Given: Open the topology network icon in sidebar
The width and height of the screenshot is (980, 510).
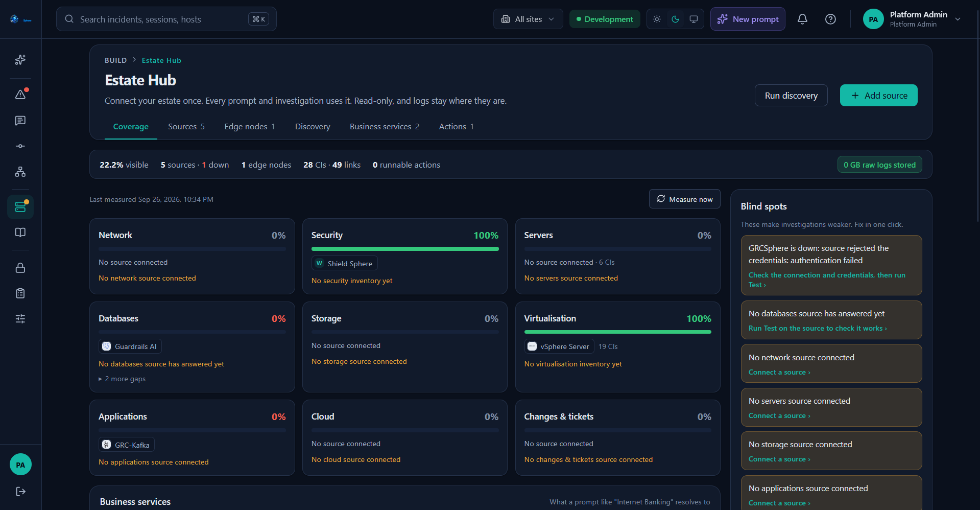Looking at the screenshot, I should (x=20, y=172).
